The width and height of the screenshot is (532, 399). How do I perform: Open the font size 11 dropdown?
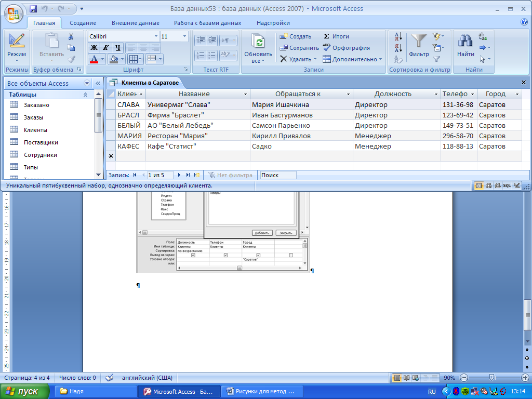pyautogui.click(x=184, y=36)
